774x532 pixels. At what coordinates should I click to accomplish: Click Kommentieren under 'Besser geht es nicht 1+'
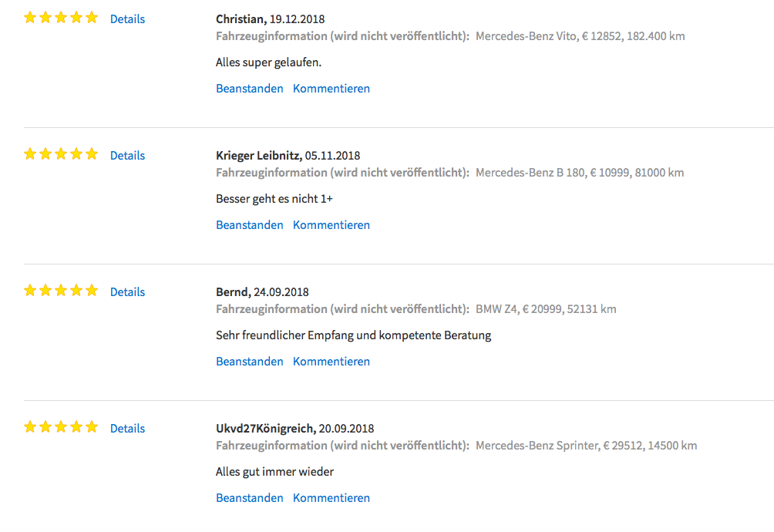pos(331,225)
